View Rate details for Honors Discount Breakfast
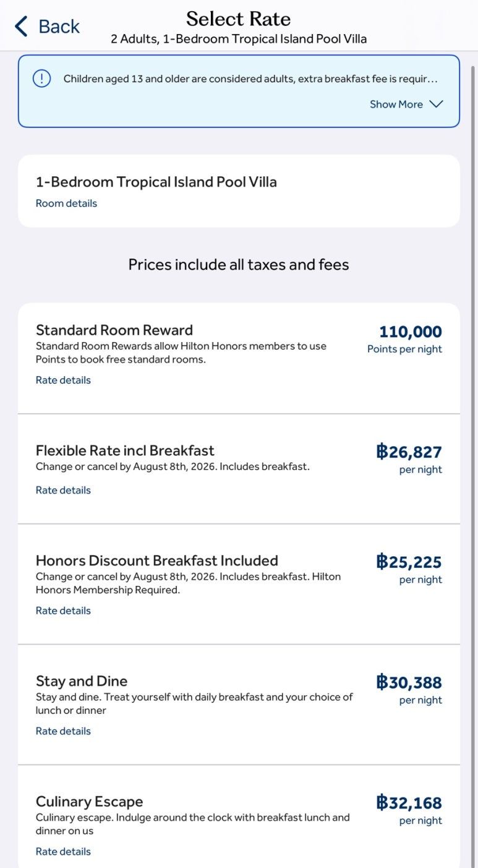 (63, 611)
